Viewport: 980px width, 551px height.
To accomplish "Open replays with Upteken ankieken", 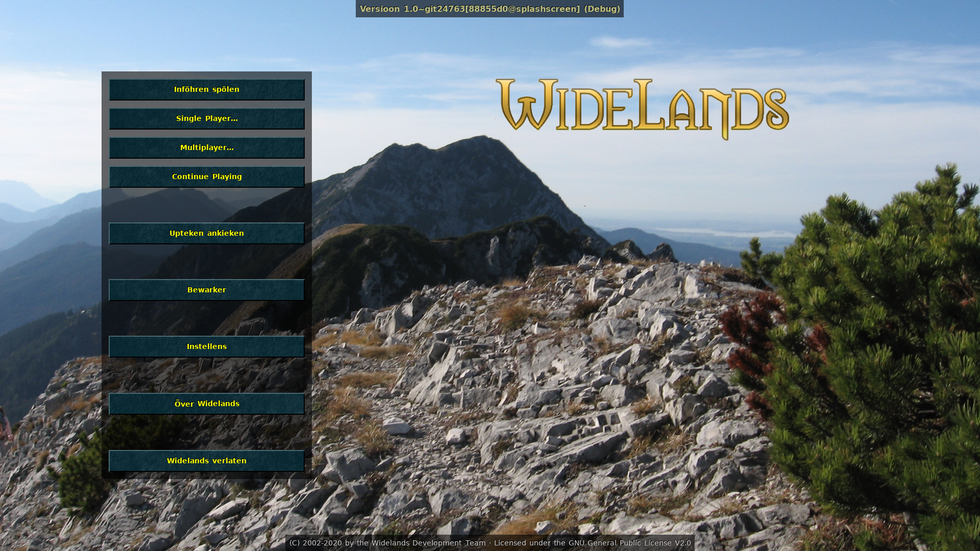I will click(x=207, y=234).
